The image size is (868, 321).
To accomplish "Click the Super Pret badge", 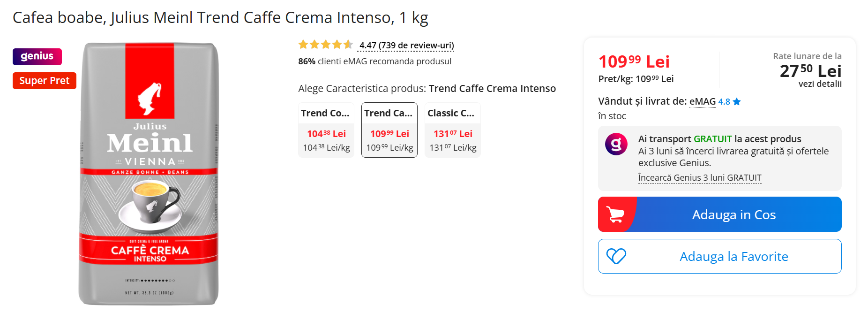I will pyautogui.click(x=44, y=81).
